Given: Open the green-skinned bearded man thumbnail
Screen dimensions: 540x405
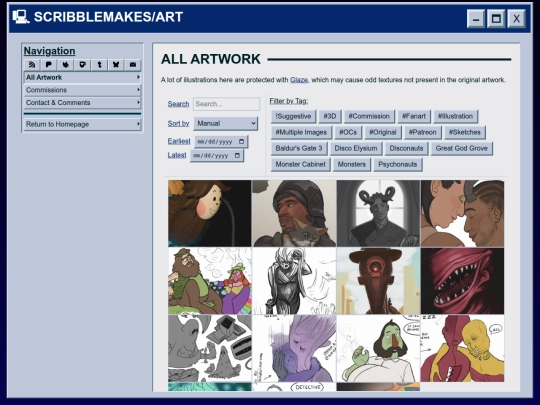Looking at the screenshot, I should [378, 348].
